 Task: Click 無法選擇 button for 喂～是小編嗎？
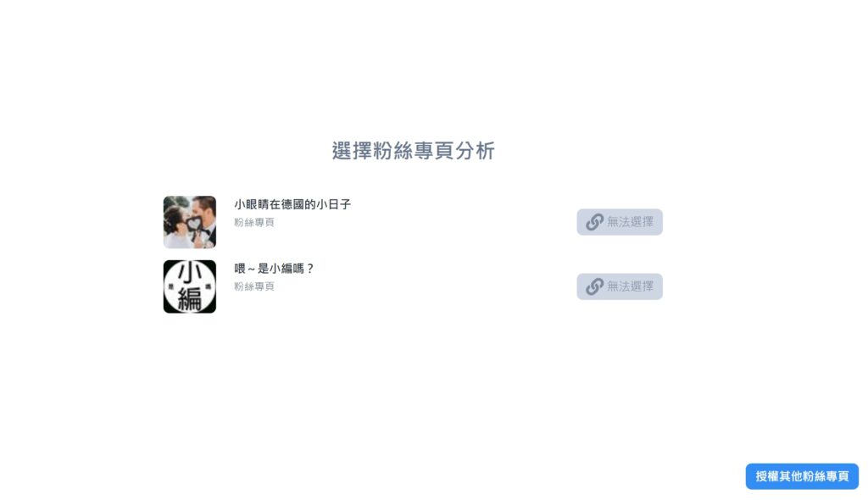click(620, 286)
